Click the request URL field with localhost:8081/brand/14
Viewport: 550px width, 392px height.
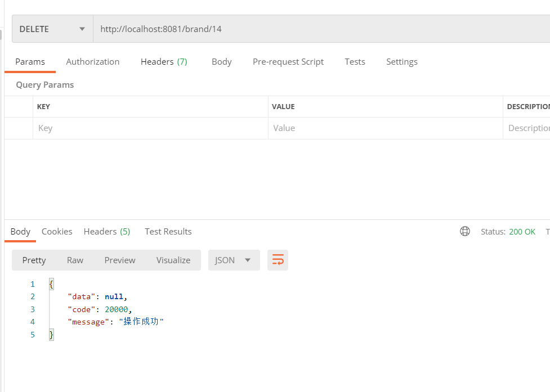[x=321, y=29]
